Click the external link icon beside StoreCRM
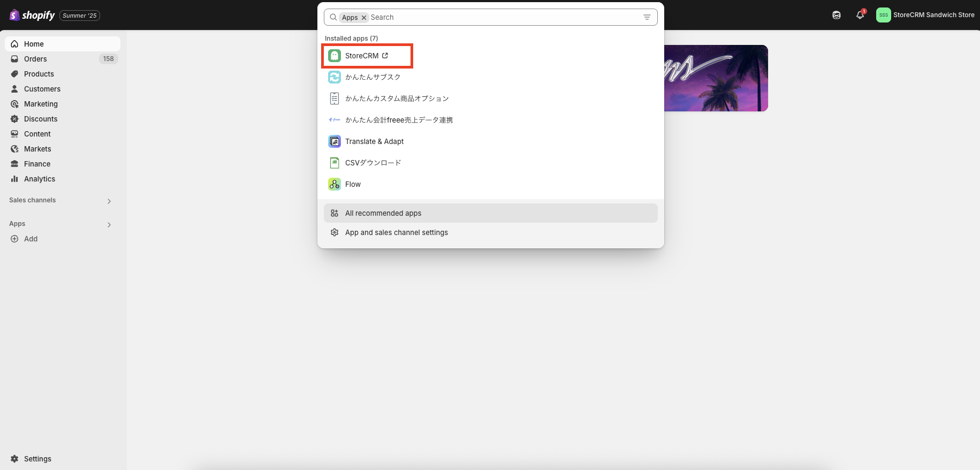This screenshot has width=980, height=470. pyautogui.click(x=385, y=55)
